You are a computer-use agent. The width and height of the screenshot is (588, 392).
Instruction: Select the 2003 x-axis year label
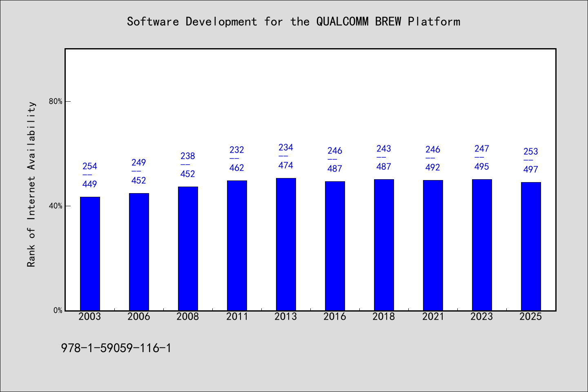90,316
